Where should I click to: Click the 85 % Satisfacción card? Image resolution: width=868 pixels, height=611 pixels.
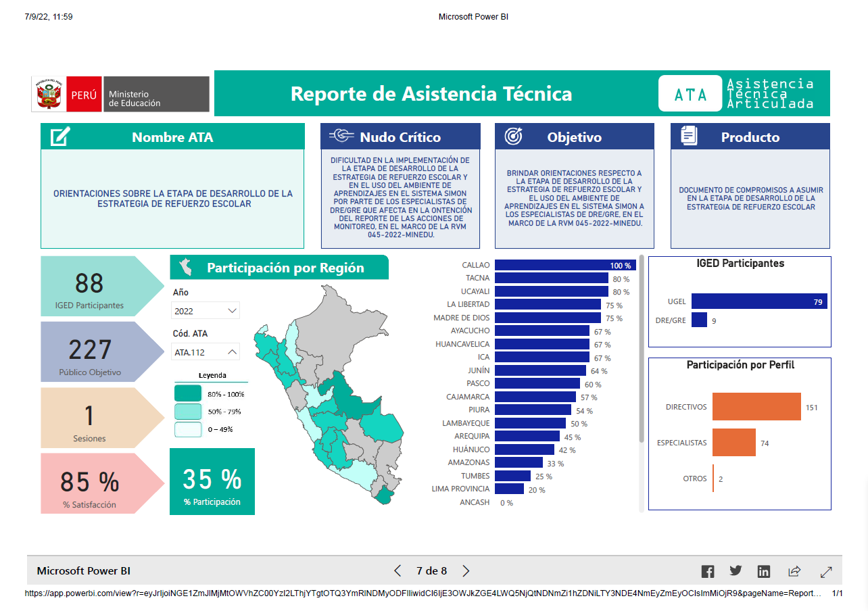[x=101, y=483]
